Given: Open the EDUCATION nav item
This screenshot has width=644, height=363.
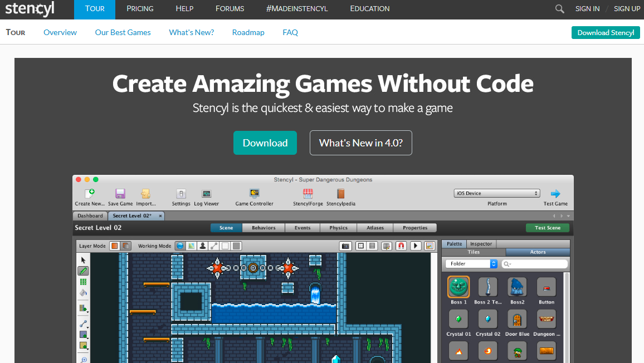Looking at the screenshot, I should [x=370, y=8].
